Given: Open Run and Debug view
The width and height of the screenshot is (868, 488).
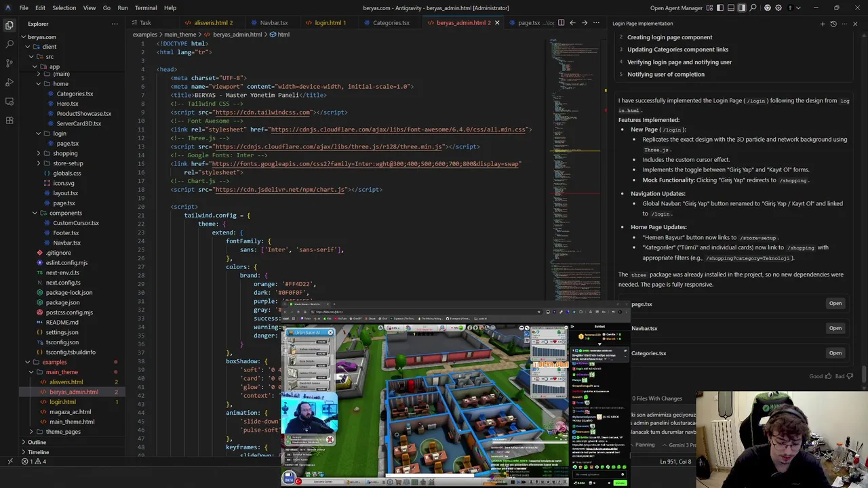Looking at the screenshot, I should (9, 82).
